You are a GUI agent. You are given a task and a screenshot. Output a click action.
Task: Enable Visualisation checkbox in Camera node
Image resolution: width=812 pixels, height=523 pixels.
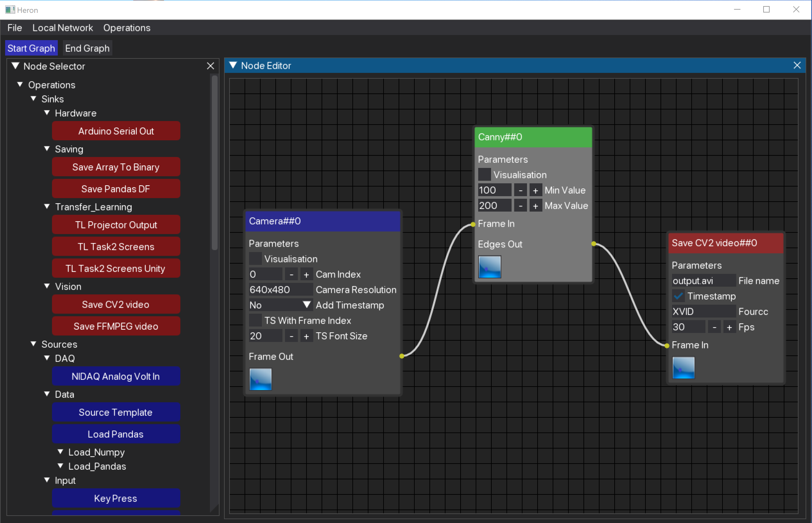pyautogui.click(x=255, y=259)
